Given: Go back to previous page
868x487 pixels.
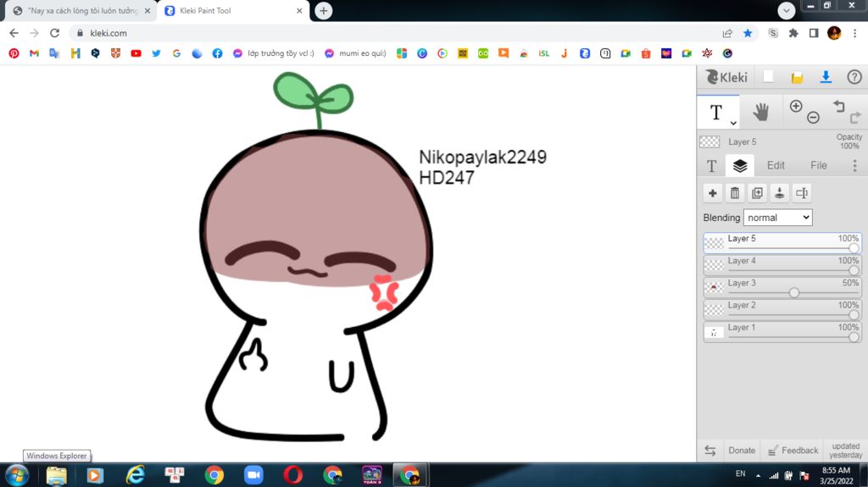Looking at the screenshot, I should point(14,33).
